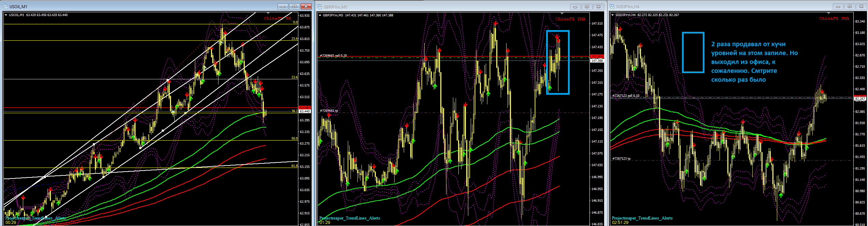Click ChinaFX fMA label in GBPJPYm chart

point(570,19)
